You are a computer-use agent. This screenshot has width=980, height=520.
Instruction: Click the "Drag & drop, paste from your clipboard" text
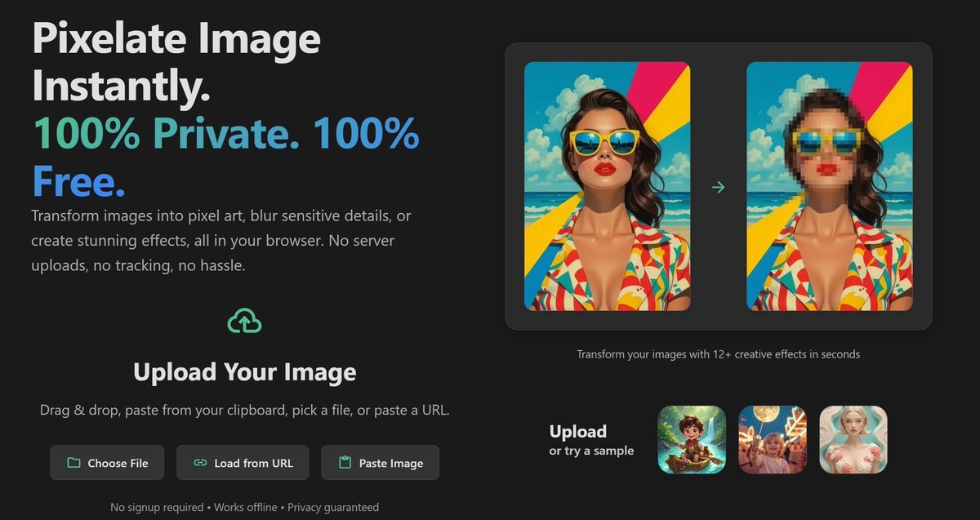click(x=245, y=411)
